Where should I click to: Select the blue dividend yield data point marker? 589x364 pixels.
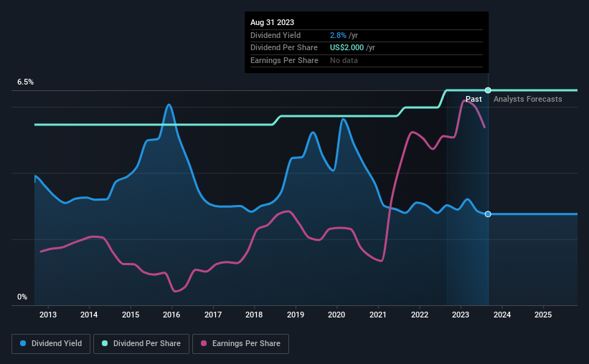coord(488,214)
